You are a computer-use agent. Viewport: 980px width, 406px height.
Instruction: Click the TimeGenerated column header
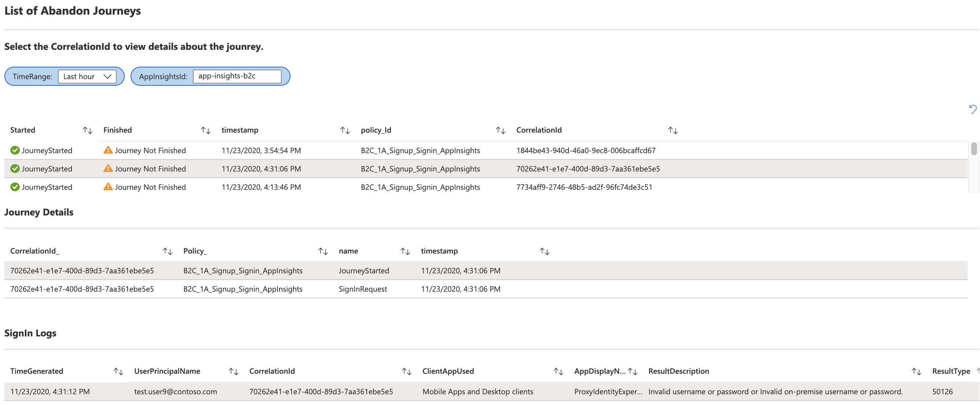[37, 371]
